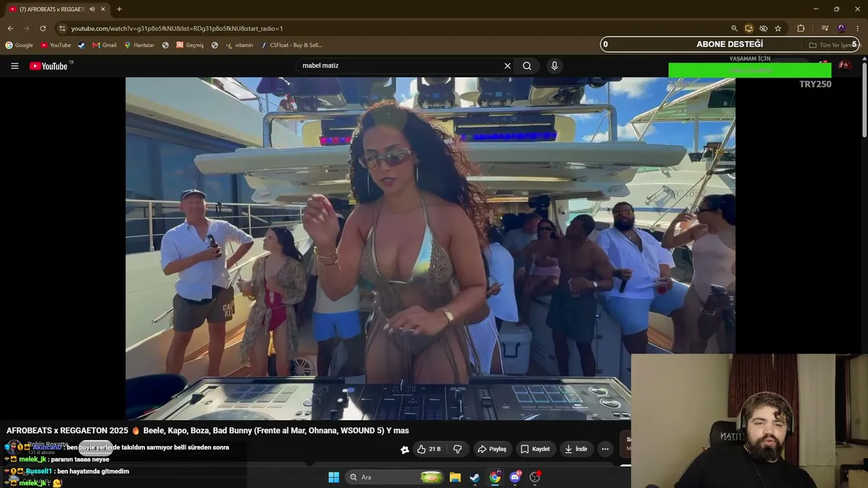The image size is (868, 488).
Task: Open the site information icon in address bar
Action: pos(62,28)
